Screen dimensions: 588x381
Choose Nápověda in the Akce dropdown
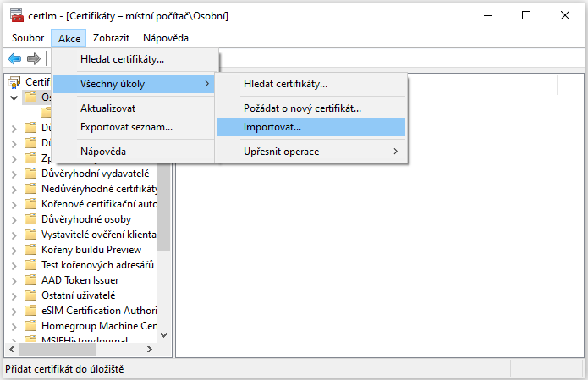click(134, 152)
